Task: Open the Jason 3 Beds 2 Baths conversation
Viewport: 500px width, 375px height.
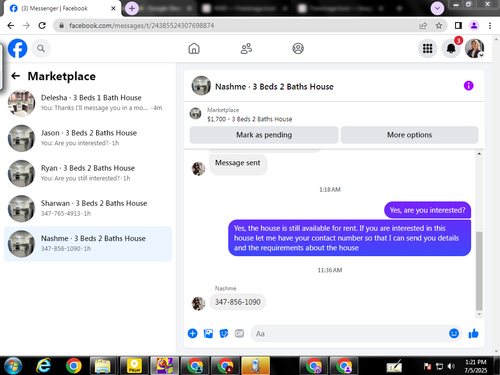Action: click(88, 138)
